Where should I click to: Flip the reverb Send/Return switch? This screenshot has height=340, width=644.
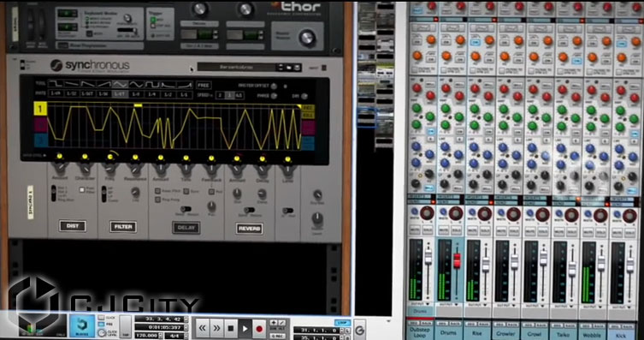click(249, 210)
